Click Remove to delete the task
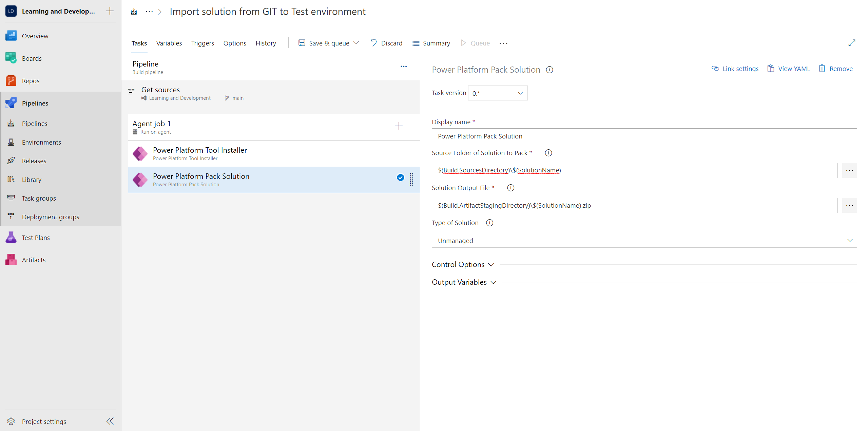The image size is (868, 431). pyautogui.click(x=836, y=68)
